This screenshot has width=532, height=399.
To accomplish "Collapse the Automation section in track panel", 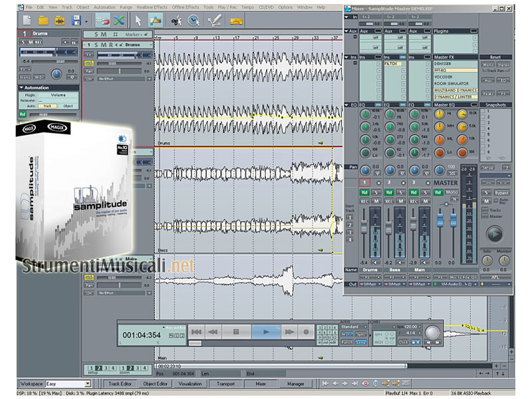I will point(21,87).
